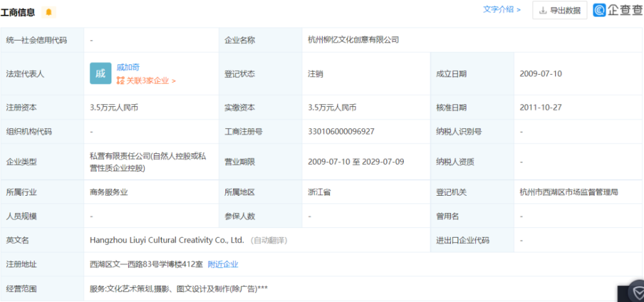
Task: Click the shield icon at bottom right
Action: click(630, 293)
